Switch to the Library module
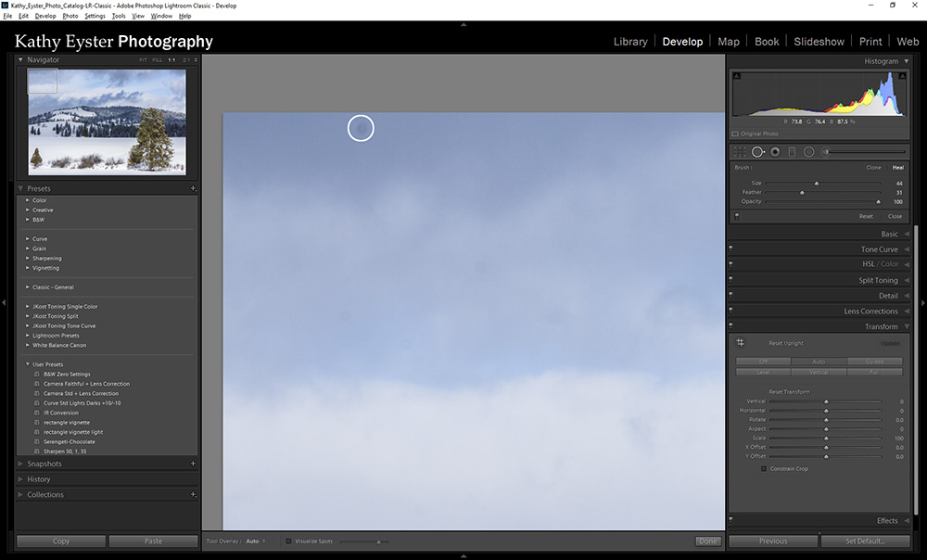The width and height of the screenshot is (927, 560). 630,41
